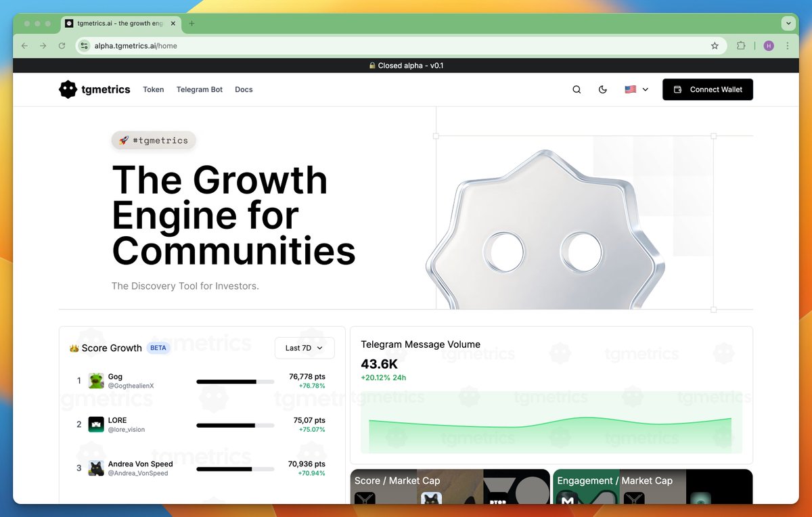Click the 76,778 pts value

[307, 376]
